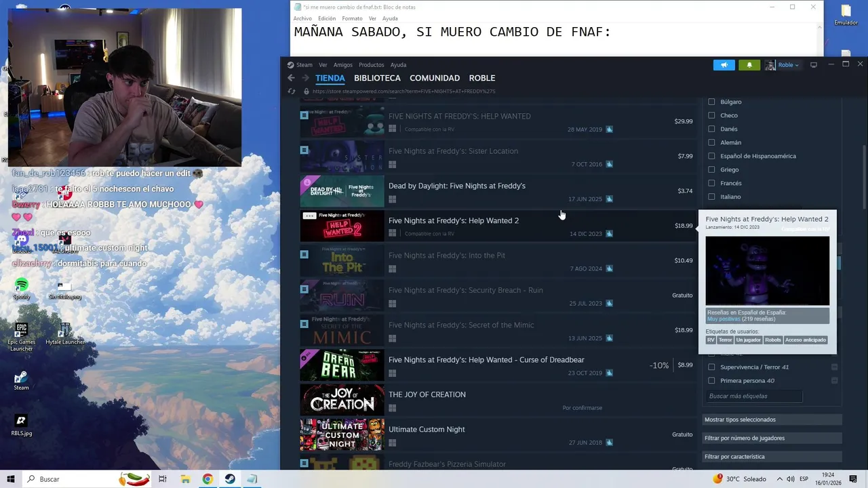The image size is (868, 488).
Task: Open the BIBLIOTECA tab in Steam
Action: (377, 78)
